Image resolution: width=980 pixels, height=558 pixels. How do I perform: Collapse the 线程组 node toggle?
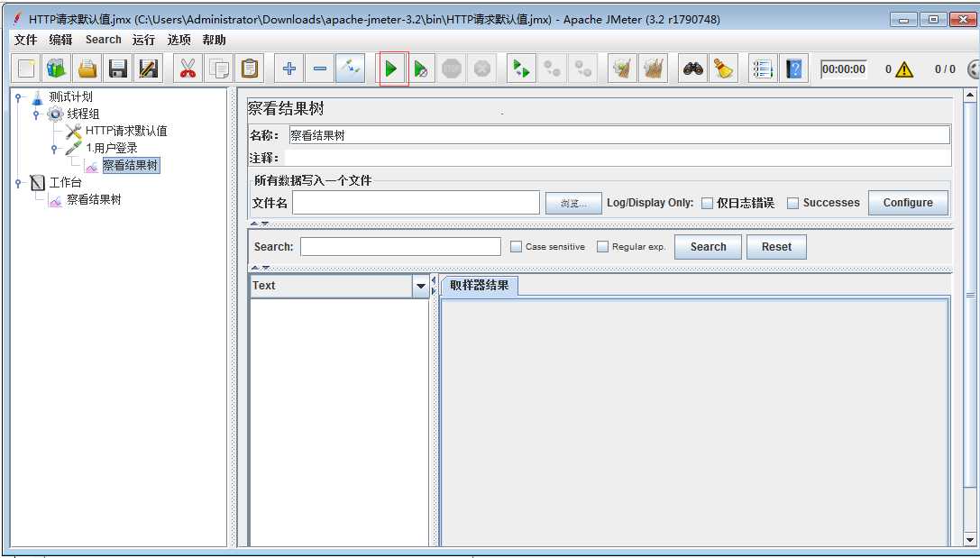point(36,114)
